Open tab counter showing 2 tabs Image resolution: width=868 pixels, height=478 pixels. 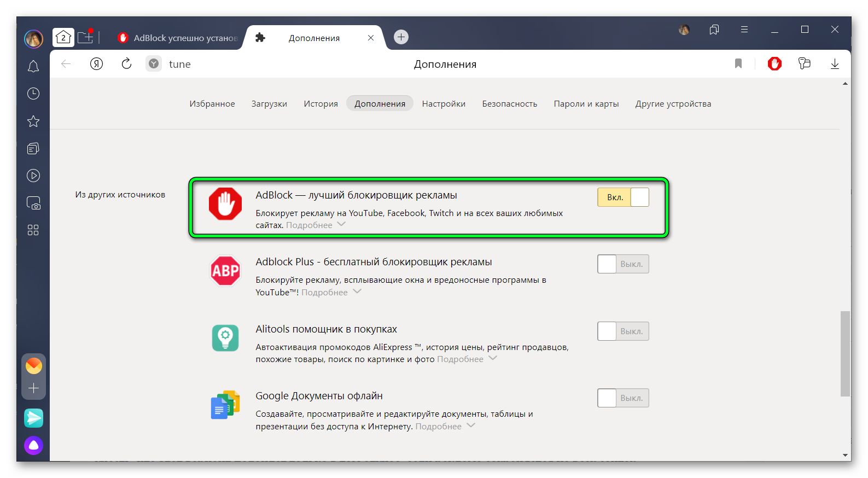[63, 37]
